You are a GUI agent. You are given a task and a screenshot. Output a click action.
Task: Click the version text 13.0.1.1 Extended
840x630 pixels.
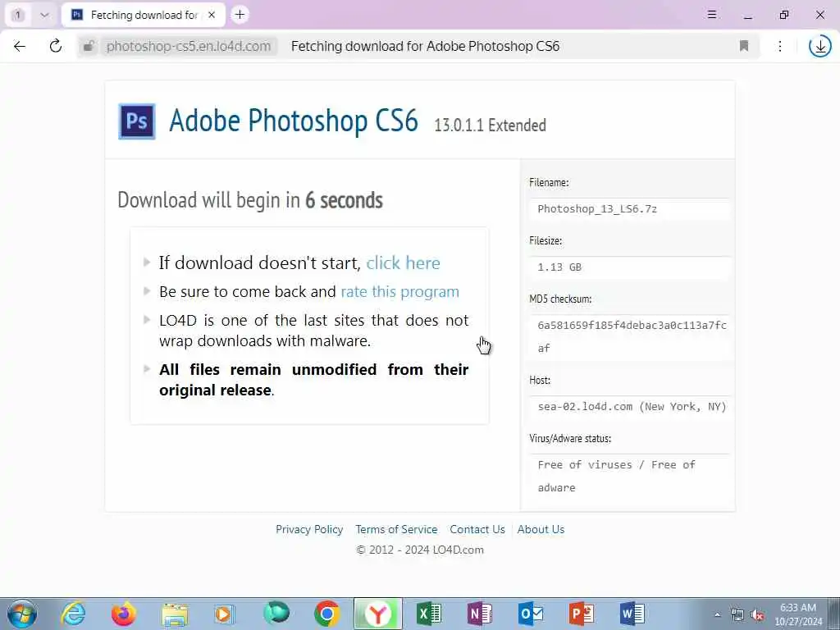490,126
